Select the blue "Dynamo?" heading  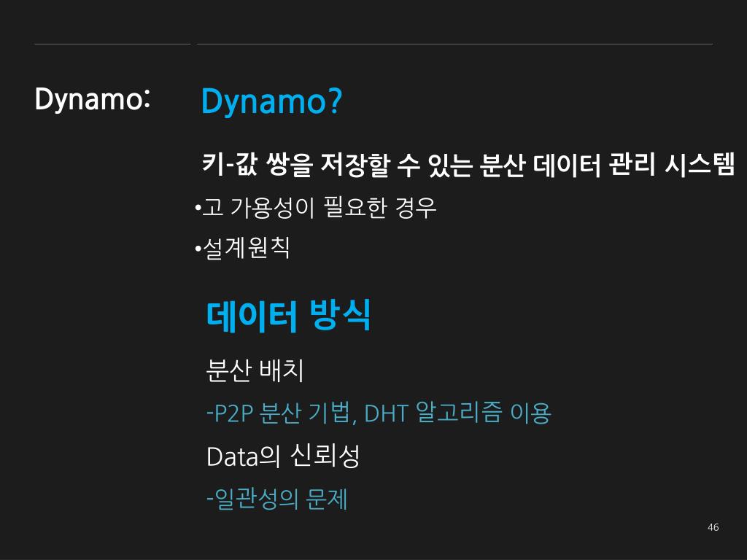point(271,101)
